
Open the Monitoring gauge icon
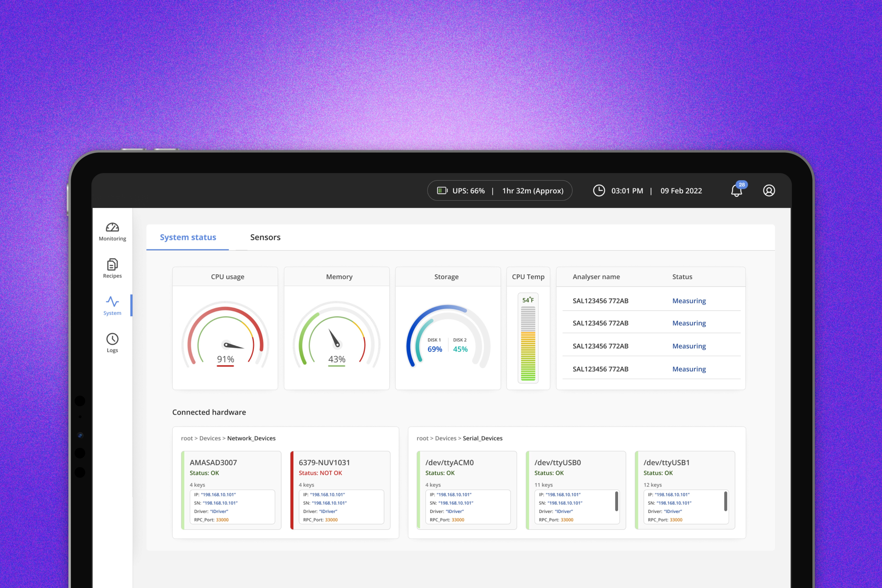[112, 228]
